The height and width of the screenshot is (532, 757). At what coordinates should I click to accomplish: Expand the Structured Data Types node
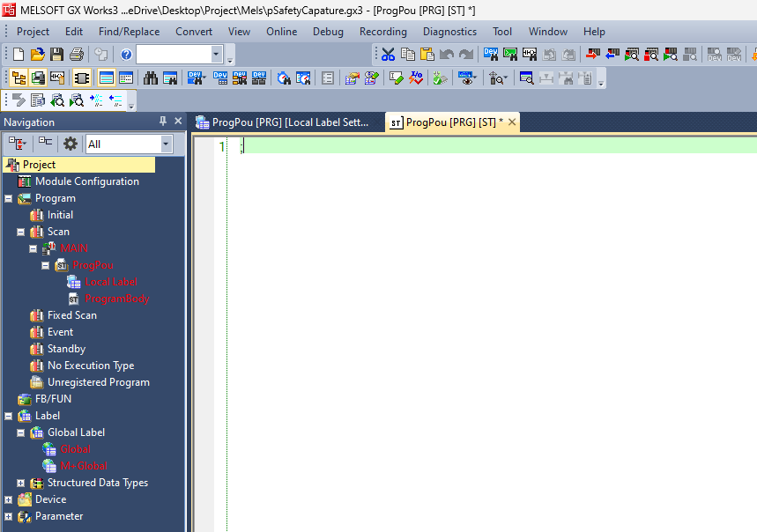(20, 483)
